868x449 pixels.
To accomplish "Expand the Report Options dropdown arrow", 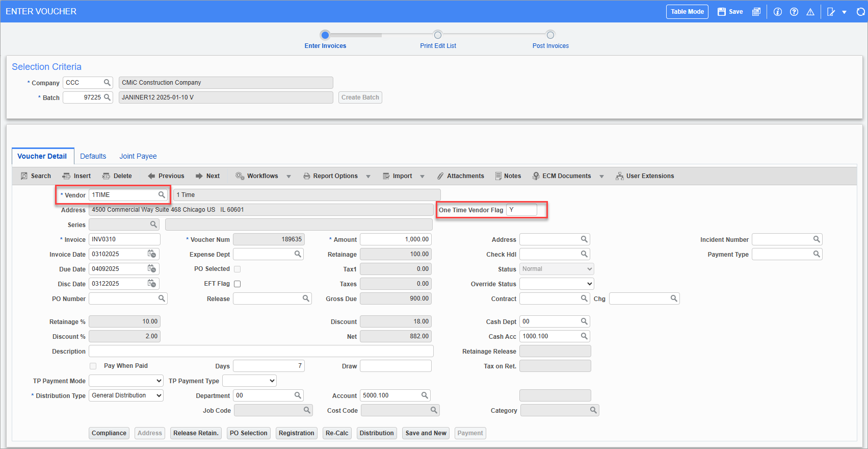I will point(368,177).
